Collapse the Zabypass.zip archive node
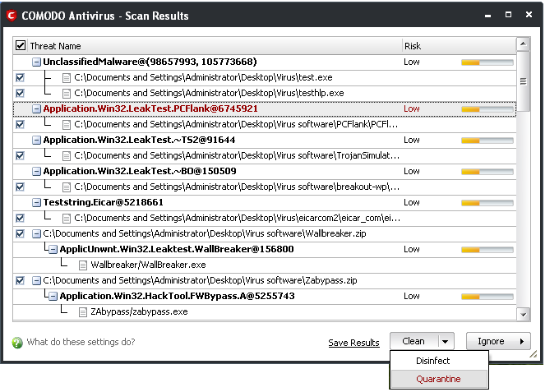This screenshot has width=559, height=392. [x=36, y=280]
